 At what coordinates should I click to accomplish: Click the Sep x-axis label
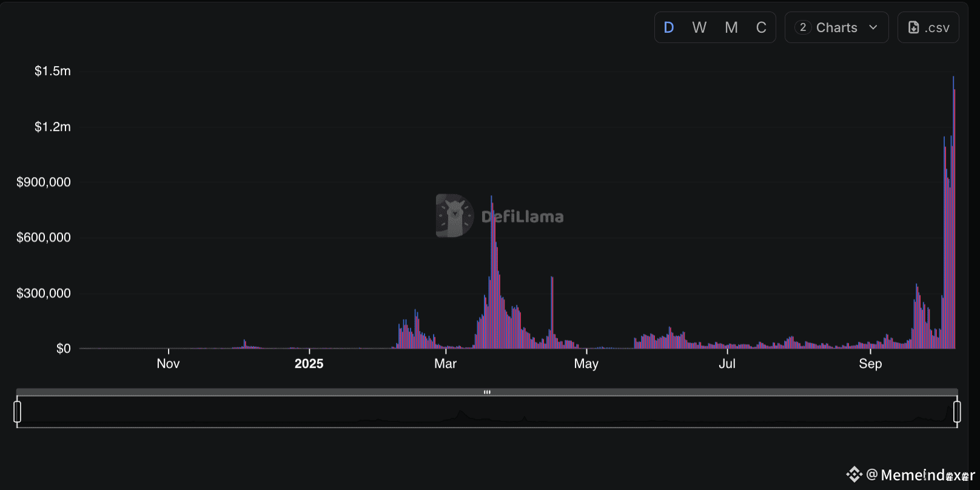coord(870,363)
